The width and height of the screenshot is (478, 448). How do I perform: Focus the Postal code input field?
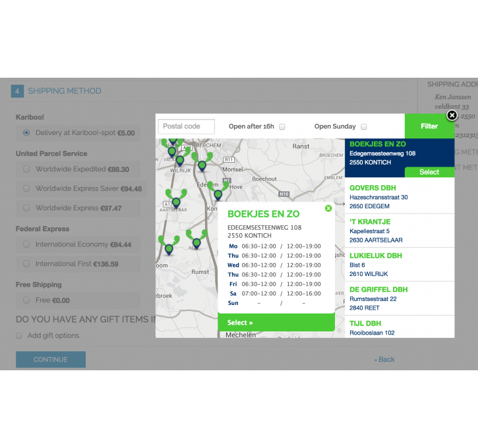(x=187, y=126)
